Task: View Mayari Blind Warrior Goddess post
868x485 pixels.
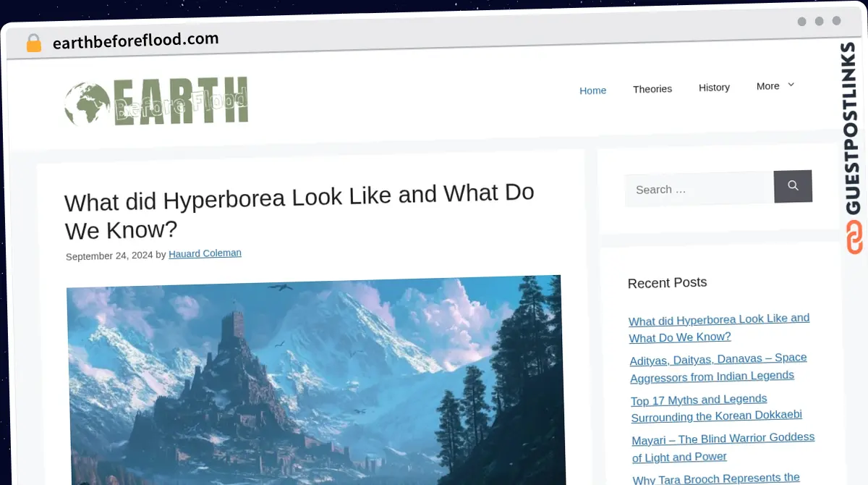Action: click(x=722, y=447)
